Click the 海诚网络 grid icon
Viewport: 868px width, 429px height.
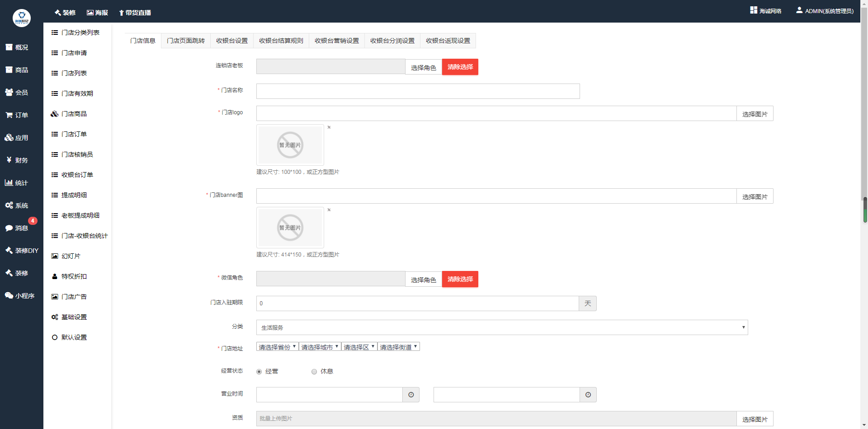tap(754, 10)
